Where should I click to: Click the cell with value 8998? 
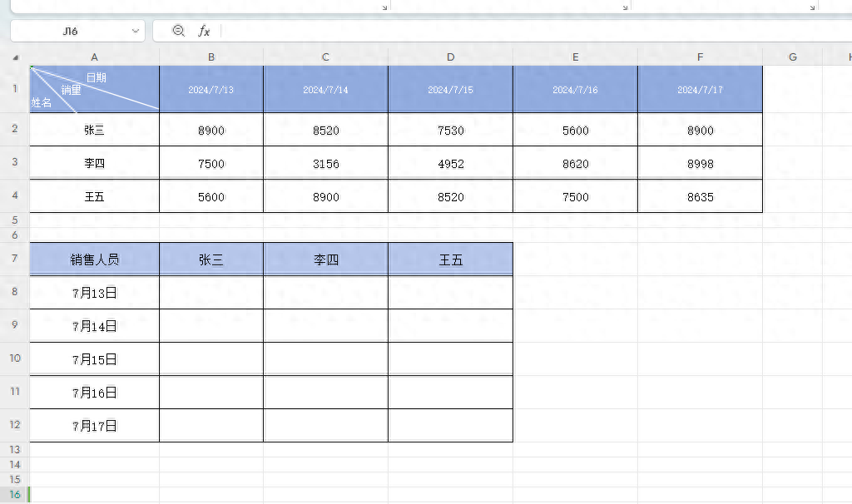point(700,163)
